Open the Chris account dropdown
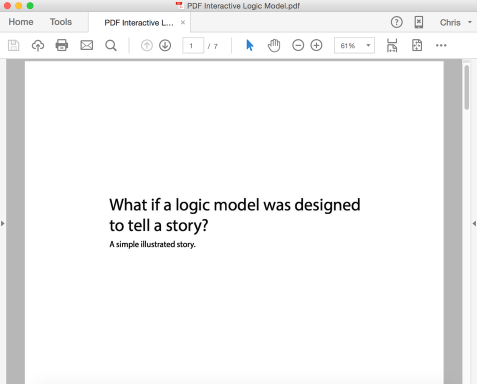This screenshot has height=384, width=477. [x=456, y=22]
